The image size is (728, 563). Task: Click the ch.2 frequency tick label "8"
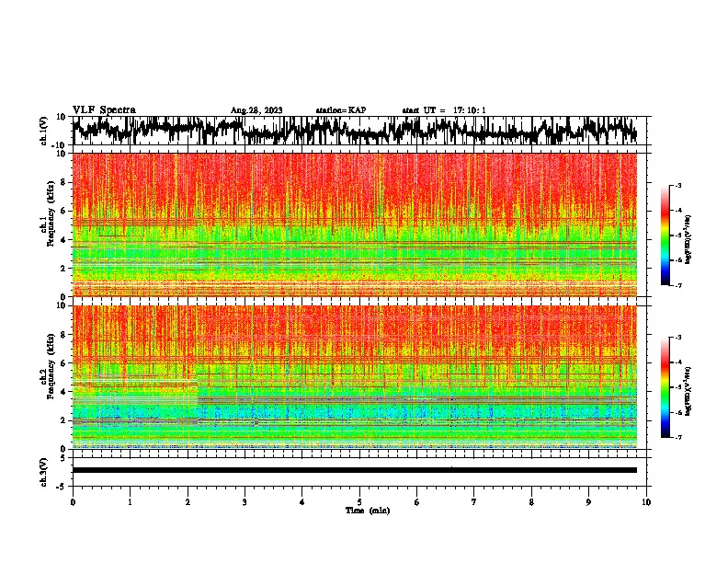63,335
